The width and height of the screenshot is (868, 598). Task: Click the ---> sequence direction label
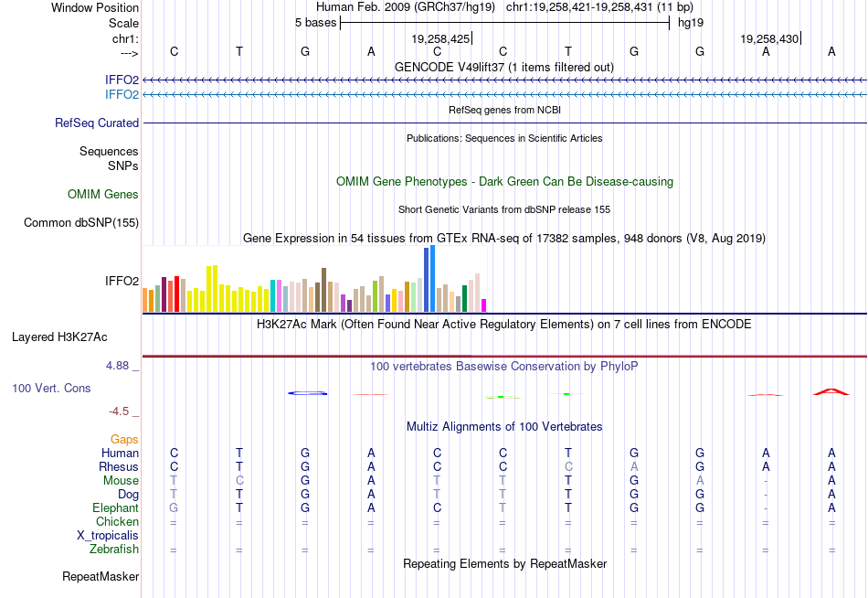pos(129,53)
